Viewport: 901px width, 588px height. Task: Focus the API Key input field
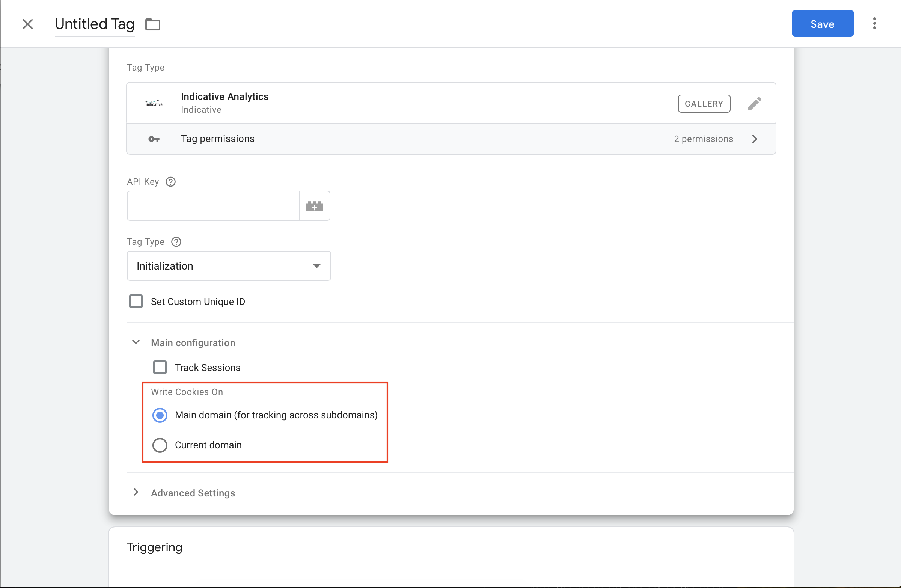coord(213,206)
